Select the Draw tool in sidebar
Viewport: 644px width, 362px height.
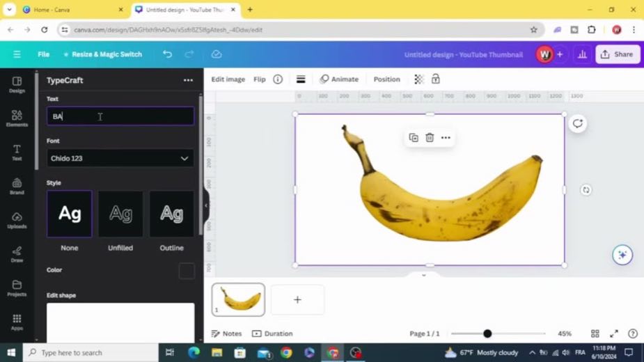[17, 254]
